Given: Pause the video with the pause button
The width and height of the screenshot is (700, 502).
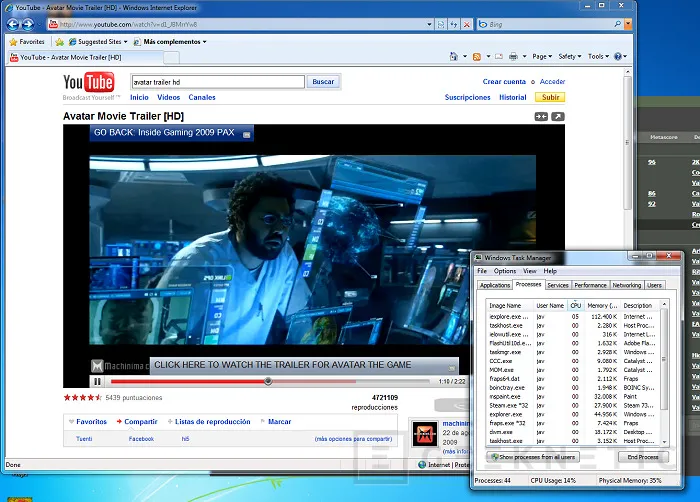Looking at the screenshot, I should (x=97, y=381).
